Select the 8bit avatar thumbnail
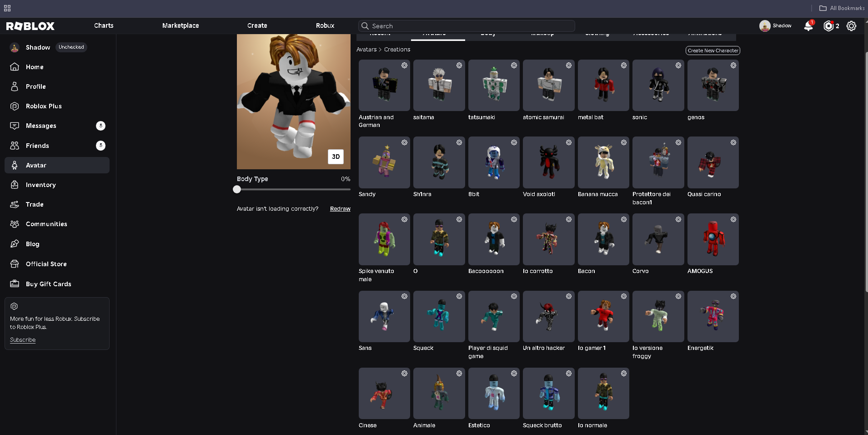Screen dimensions: 868x435 (x=494, y=162)
